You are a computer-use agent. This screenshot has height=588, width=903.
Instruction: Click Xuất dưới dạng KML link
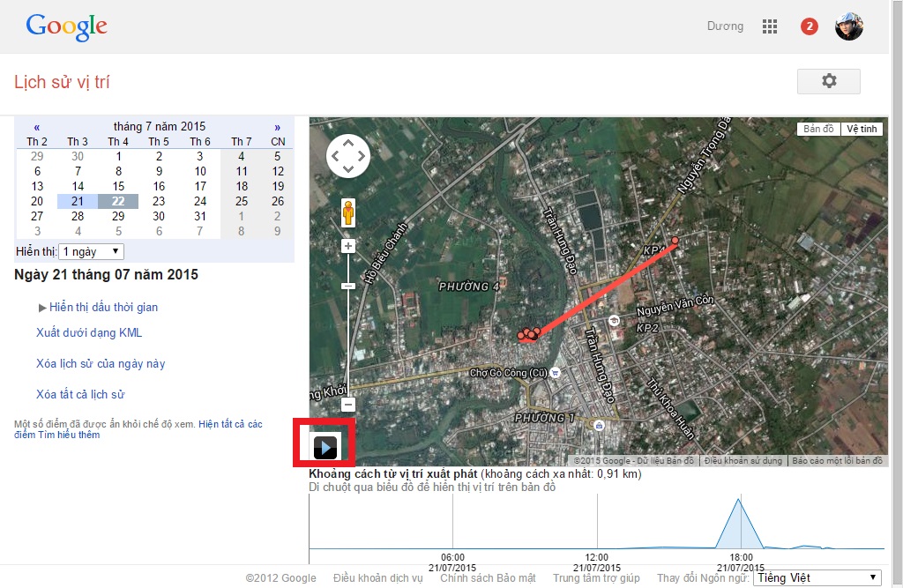pos(89,333)
